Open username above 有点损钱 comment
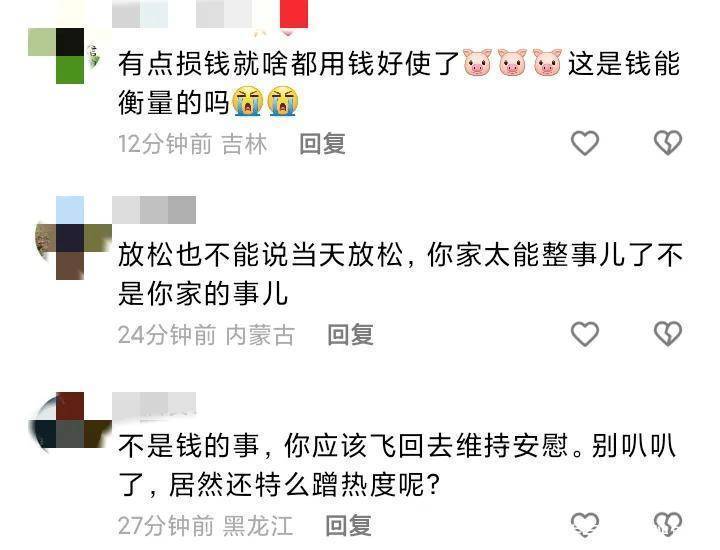The height and width of the screenshot is (550, 720). [x=181, y=14]
